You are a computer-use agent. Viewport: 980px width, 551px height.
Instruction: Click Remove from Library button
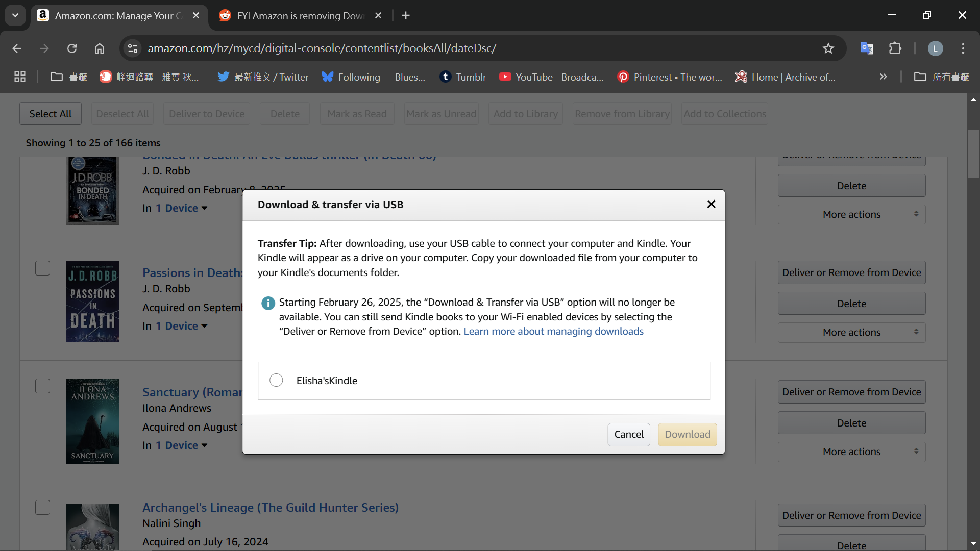(x=622, y=114)
